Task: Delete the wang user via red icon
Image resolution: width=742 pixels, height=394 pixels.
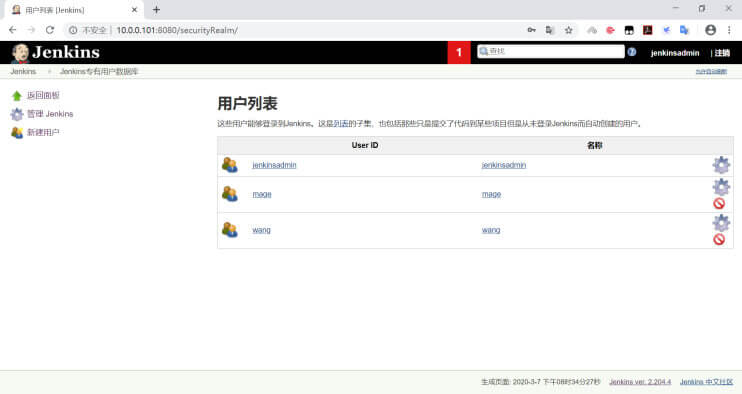Action: [x=719, y=239]
